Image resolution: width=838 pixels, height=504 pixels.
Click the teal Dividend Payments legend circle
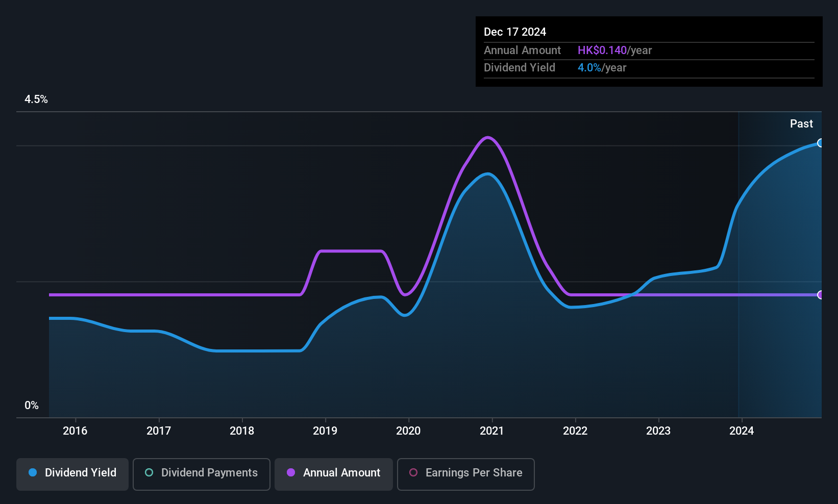click(x=149, y=473)
